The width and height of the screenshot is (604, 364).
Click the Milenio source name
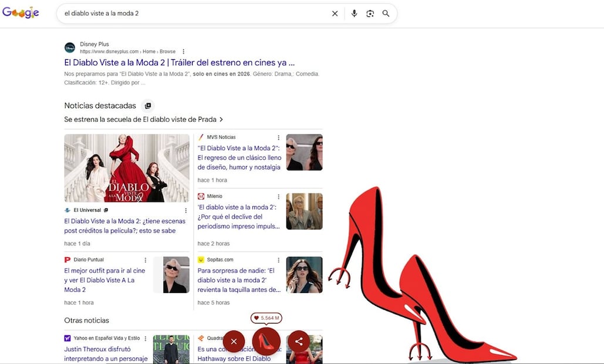pos(215,197)
